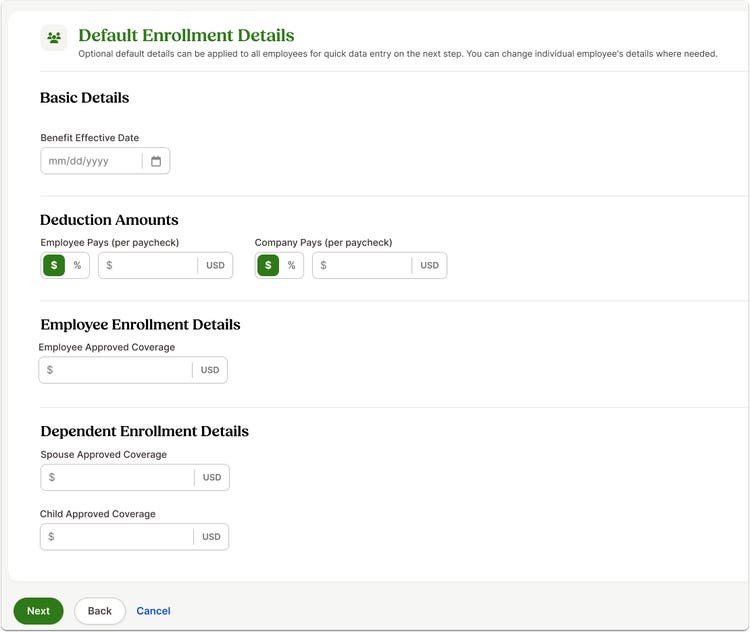Viewport: 750px width, 632px height.
Task: Click the Child Approved Coverage label
Action: click(x=98, y=514)
